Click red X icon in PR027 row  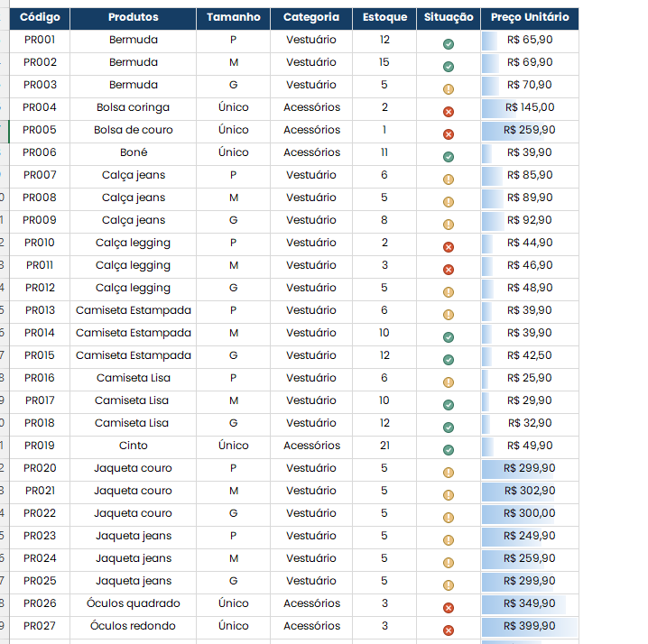tap(449, 630)
